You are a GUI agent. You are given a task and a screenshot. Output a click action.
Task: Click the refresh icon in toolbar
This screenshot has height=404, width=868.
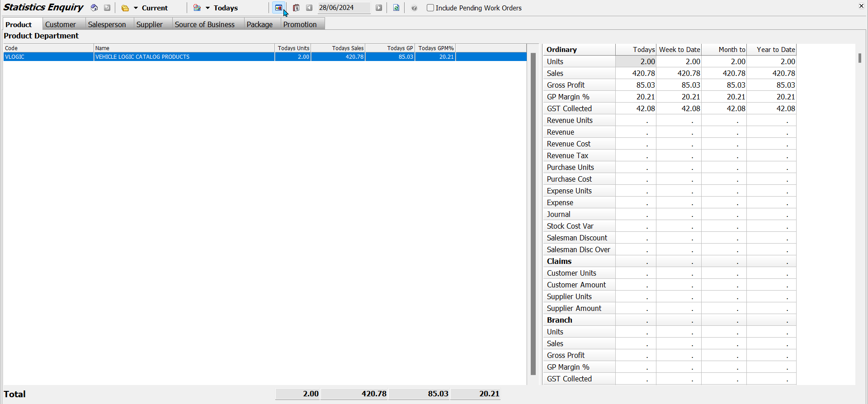(x=396, y=8)
